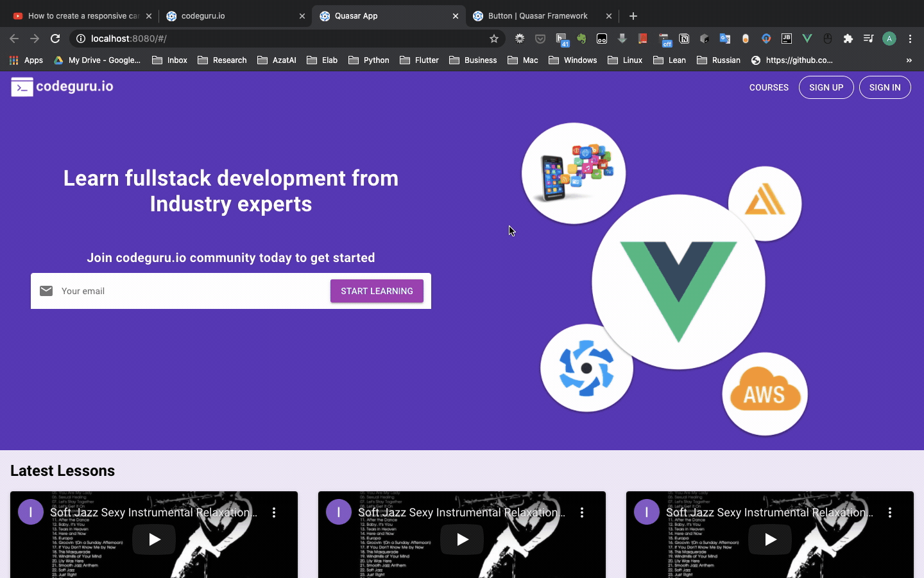
Task: Open the COURSES link
Action: coord(769,87)
